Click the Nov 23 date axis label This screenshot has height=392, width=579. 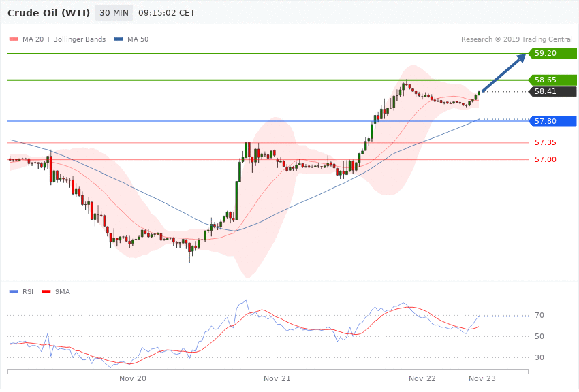[482, 378]
